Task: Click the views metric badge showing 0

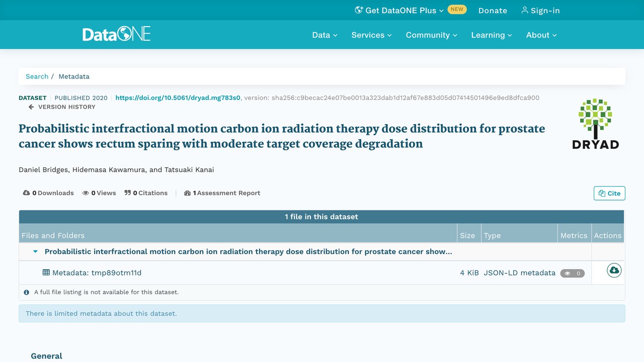Action: (x=573, y=274)
